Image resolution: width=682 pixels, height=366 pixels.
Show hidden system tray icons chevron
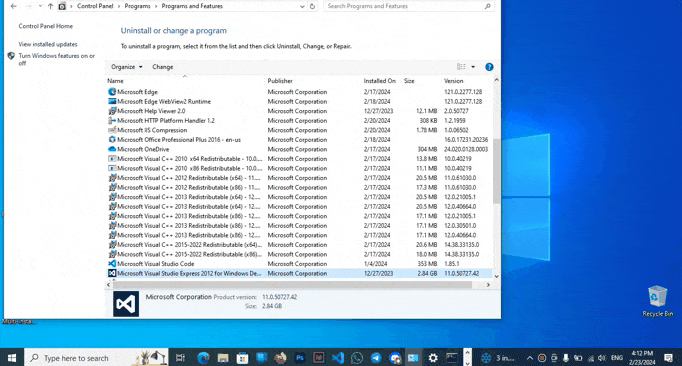(x=530, y=358)
